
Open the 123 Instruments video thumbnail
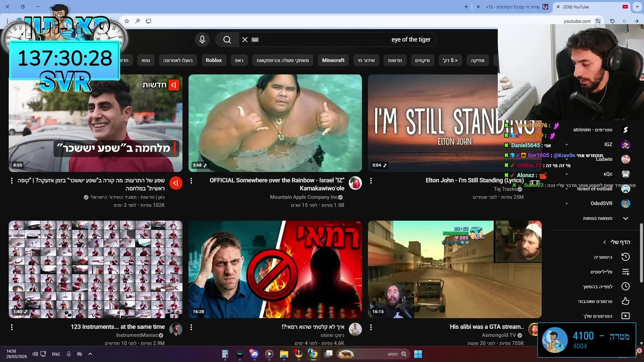(x=96, y=269)
